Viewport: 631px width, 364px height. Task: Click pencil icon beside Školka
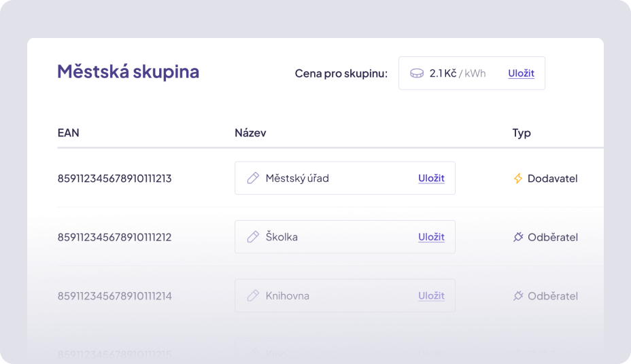(253, 237)
